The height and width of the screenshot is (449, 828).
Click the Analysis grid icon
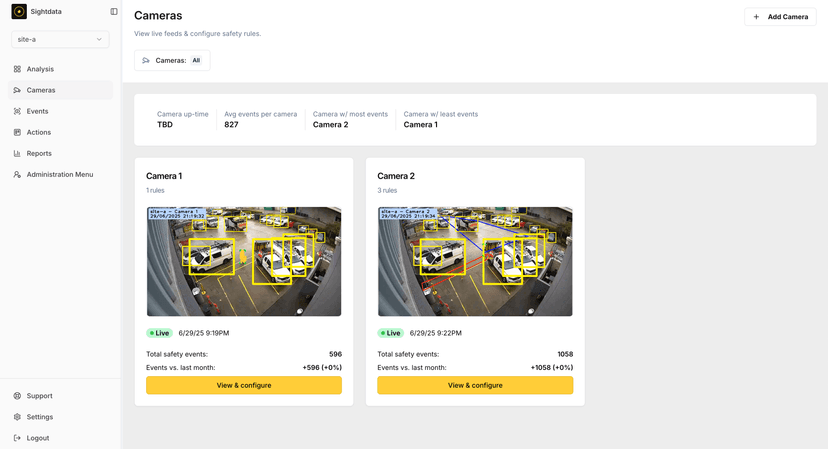pos(17,69)
